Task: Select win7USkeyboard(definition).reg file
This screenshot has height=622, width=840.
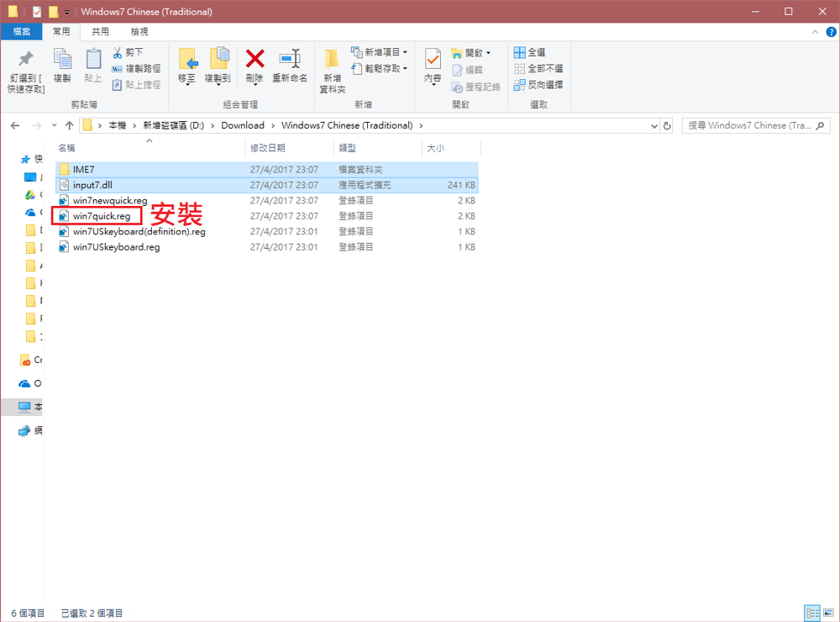Action: 267,232
